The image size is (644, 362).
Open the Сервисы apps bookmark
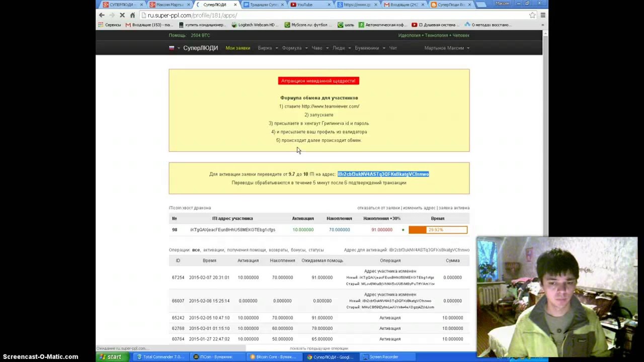110,25
